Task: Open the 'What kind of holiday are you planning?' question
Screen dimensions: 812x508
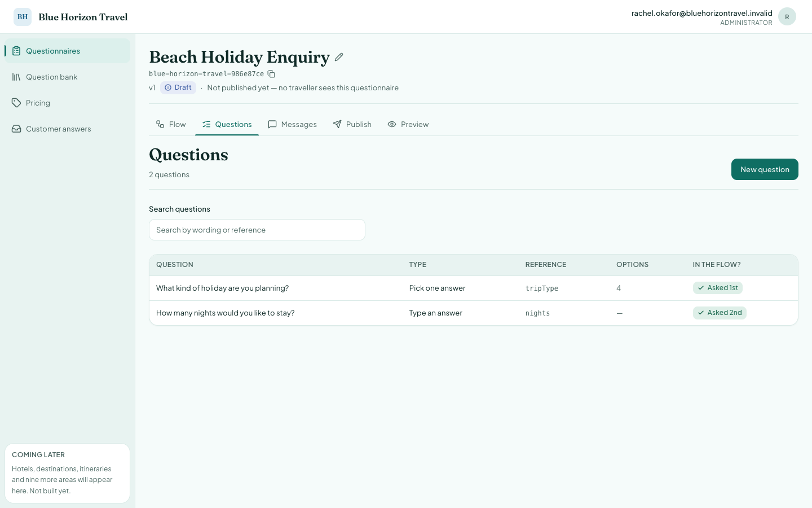Action: coord(222,288)
